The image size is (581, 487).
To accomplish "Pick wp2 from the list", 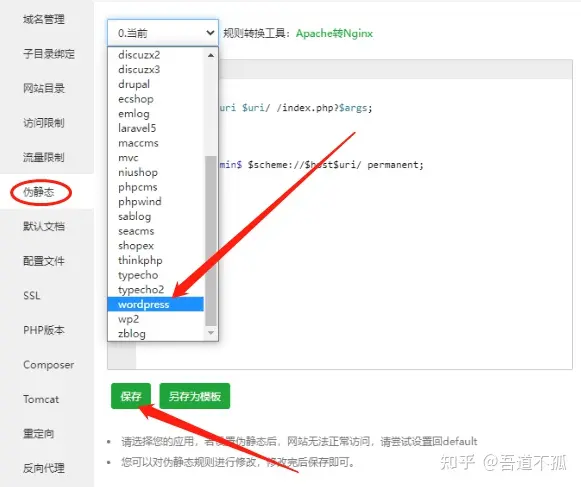I will (156, 319).
